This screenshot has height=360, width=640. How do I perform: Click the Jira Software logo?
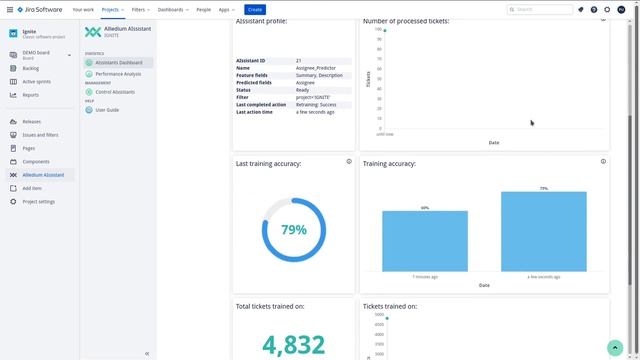[x=40, y=9]
